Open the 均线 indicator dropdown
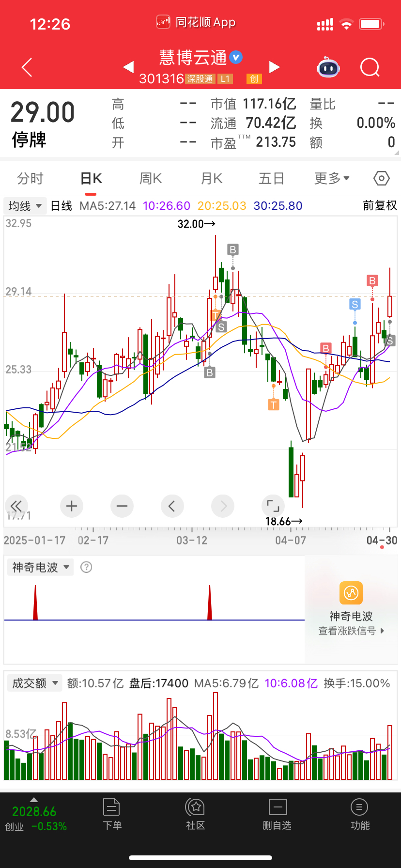Screen dimensions: 401x868 (x=25, y=206)
